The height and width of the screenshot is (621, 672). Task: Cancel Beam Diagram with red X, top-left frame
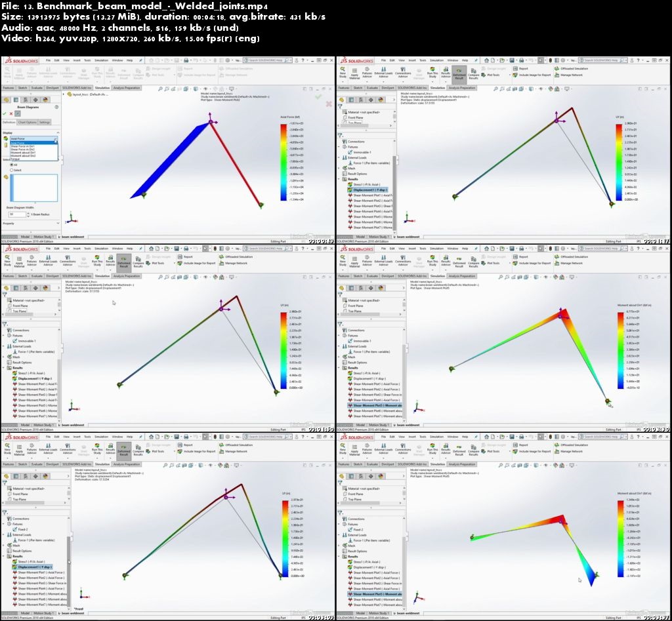11,113
